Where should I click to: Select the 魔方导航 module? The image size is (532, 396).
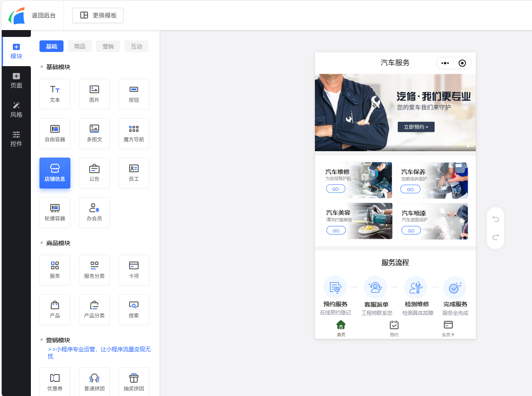pos(134,134)
